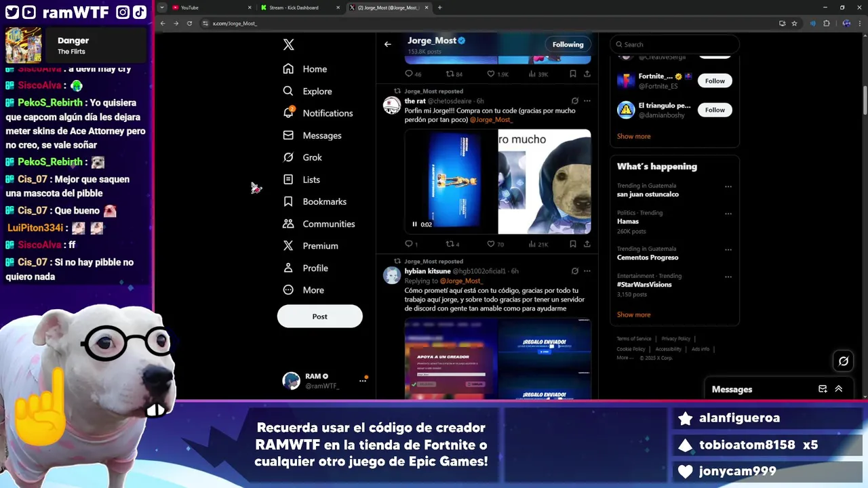The image size is (868, 488).
Task: Open the floating Grok button at right
Action: (x=844, y=361)
